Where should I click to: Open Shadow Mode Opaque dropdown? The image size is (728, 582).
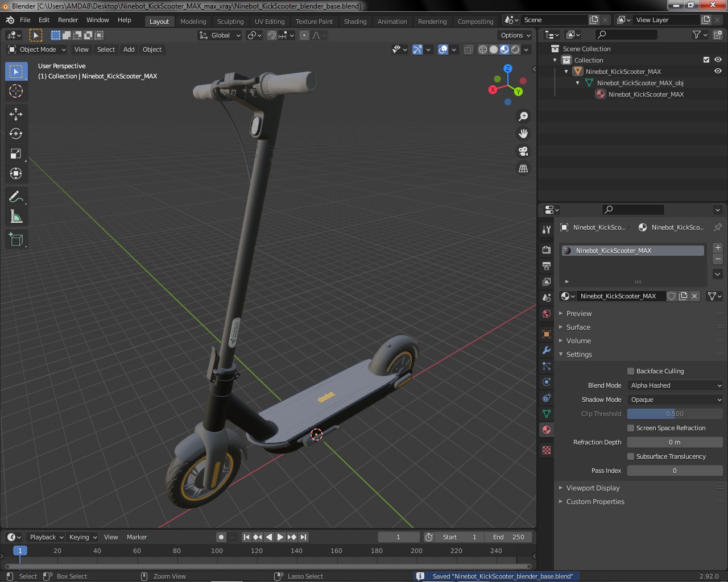pyautogui.click(x=675, y=400)
